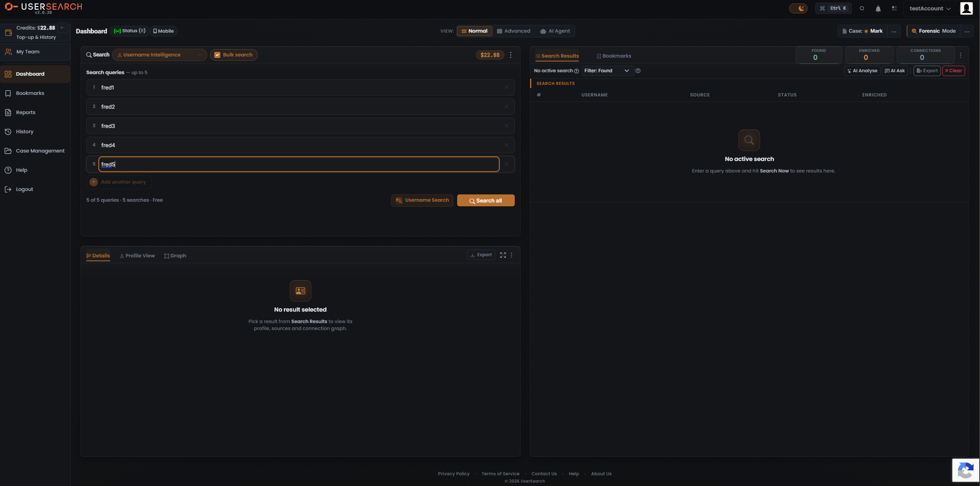The height and width of the screenshot is (486, 980).
Task: Export the search results
Action: coord(927,71)
